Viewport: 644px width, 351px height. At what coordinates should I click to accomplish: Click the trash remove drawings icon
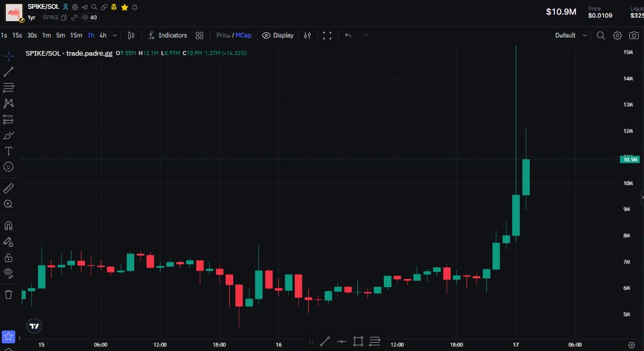click(8, 294)
